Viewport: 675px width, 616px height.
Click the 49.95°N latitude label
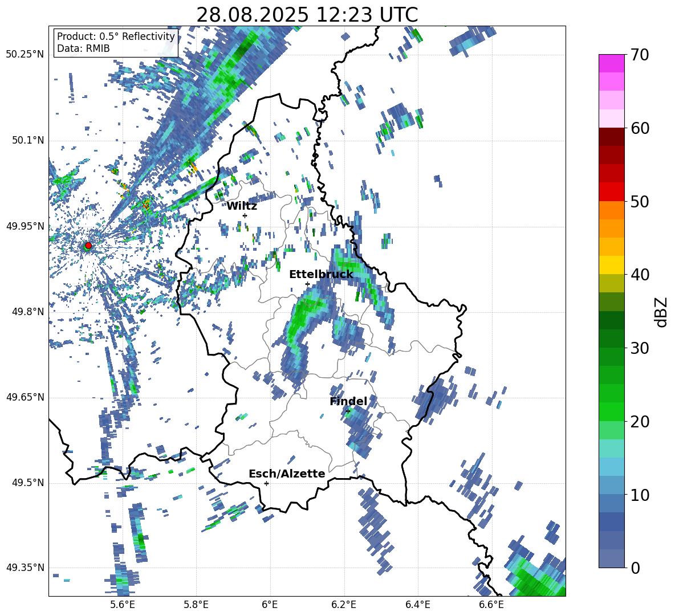(x=25, y=226)
